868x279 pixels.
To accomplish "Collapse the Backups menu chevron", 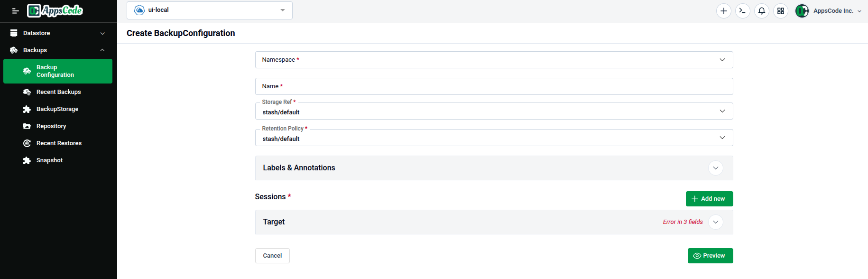I will coord(102,50).
